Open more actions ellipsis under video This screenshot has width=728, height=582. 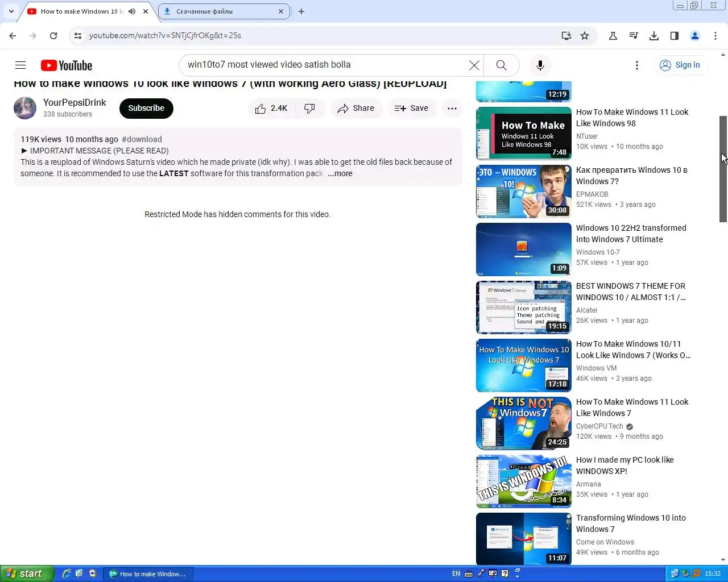tap(452, 108)
